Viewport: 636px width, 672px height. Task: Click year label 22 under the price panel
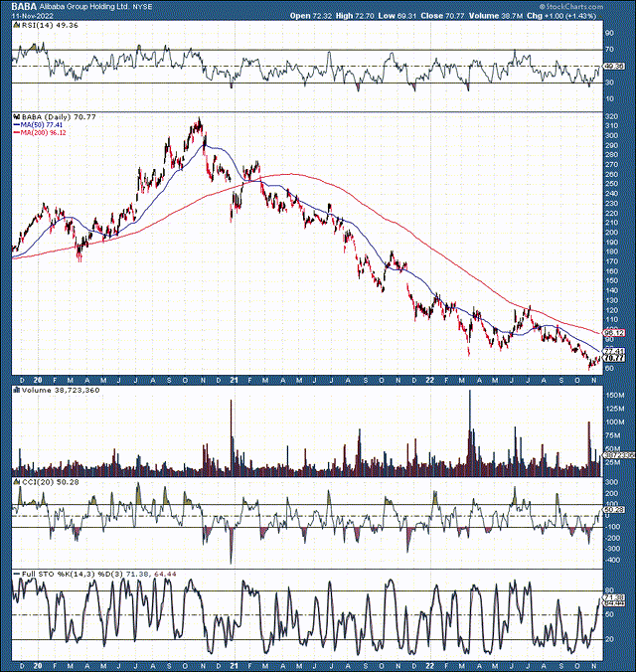coord(430,380)
